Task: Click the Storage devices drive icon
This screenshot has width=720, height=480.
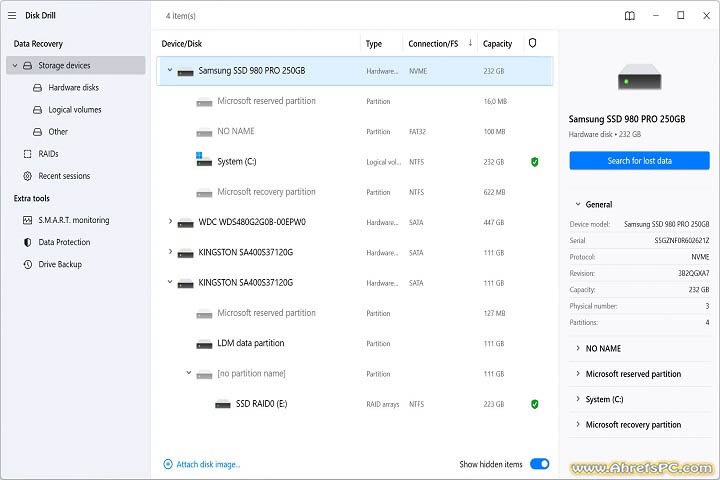Action: click(28, 66)
